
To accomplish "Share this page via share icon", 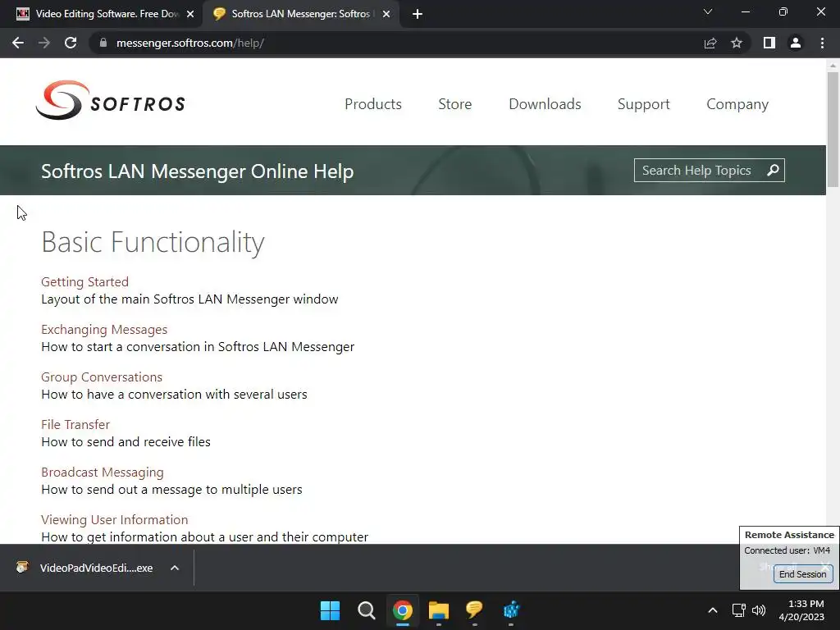I will pos(710,43).
